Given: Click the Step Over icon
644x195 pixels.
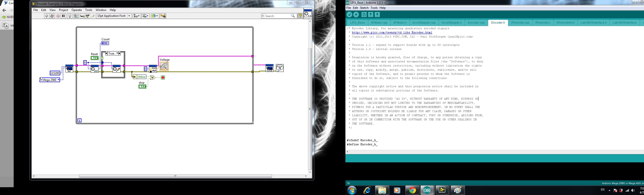Looking at the screenshot, I should tap(88, 16).
